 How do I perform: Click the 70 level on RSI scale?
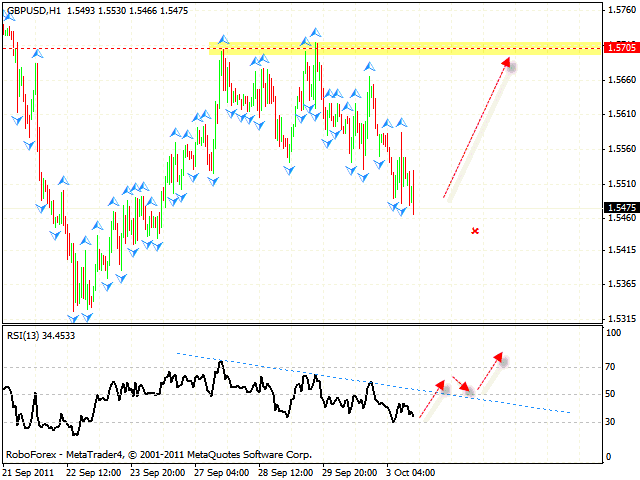tap(611, 369)
